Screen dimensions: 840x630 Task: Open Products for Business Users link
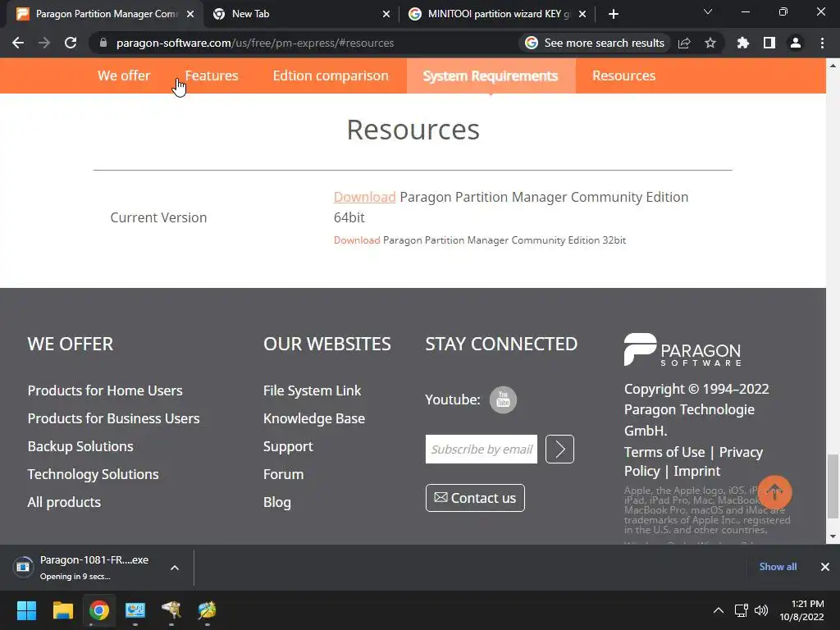(x=113, y=418)
